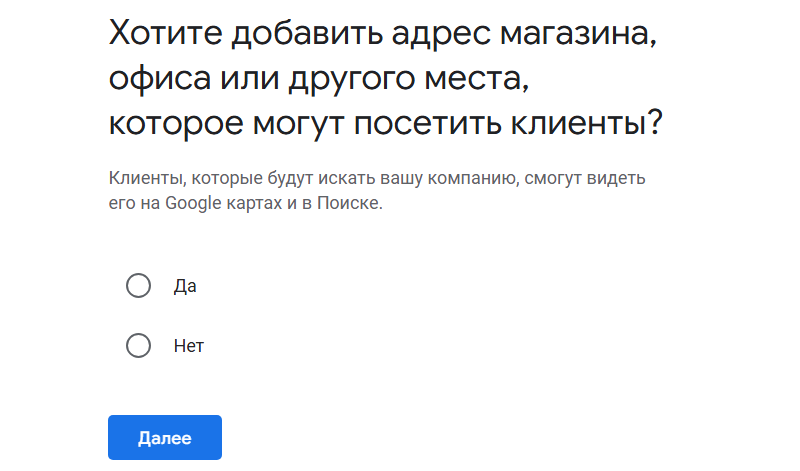Click description line starting with "его на Google"

tap(246, 203)
